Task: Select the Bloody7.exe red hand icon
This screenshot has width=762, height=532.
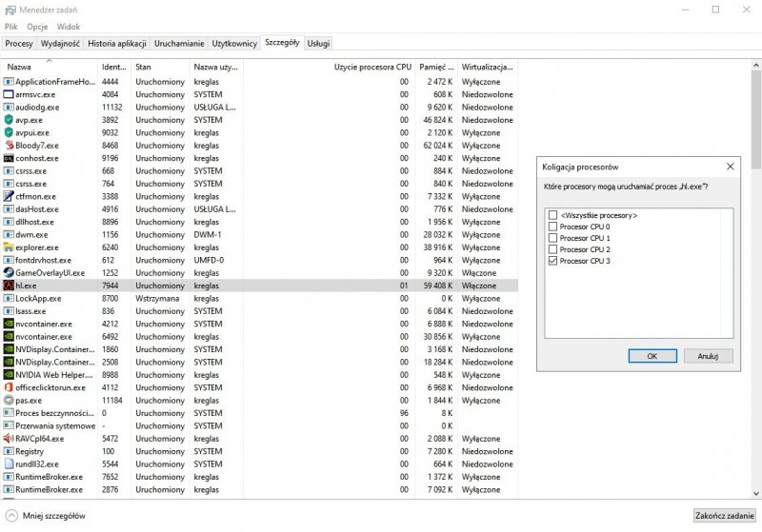Action: coord(9,146)
